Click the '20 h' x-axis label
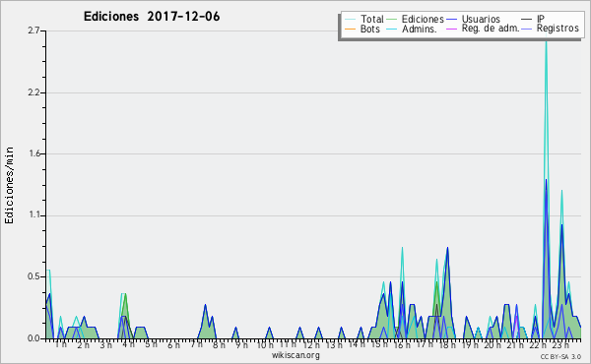 tap(492, 344)
